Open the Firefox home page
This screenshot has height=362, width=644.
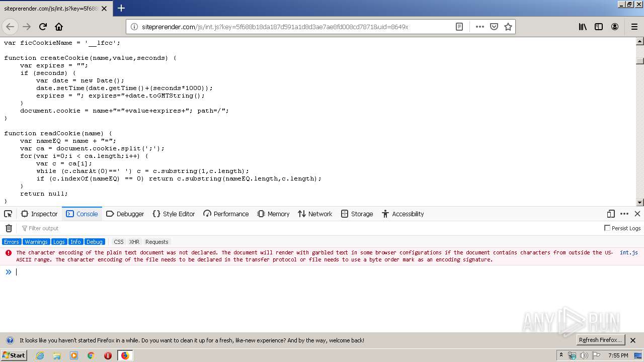point(59,27)
